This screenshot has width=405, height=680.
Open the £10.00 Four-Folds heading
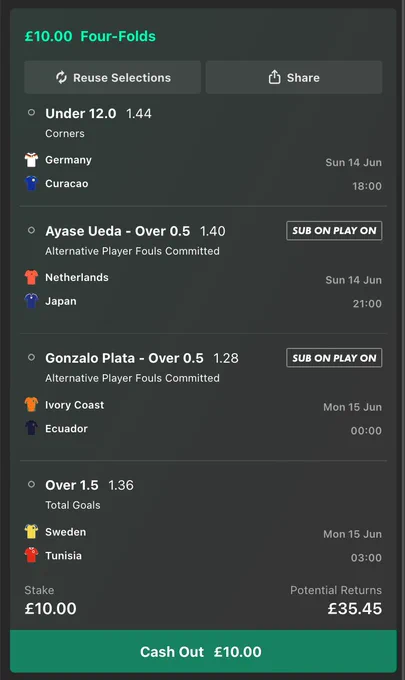coord(90,36)
